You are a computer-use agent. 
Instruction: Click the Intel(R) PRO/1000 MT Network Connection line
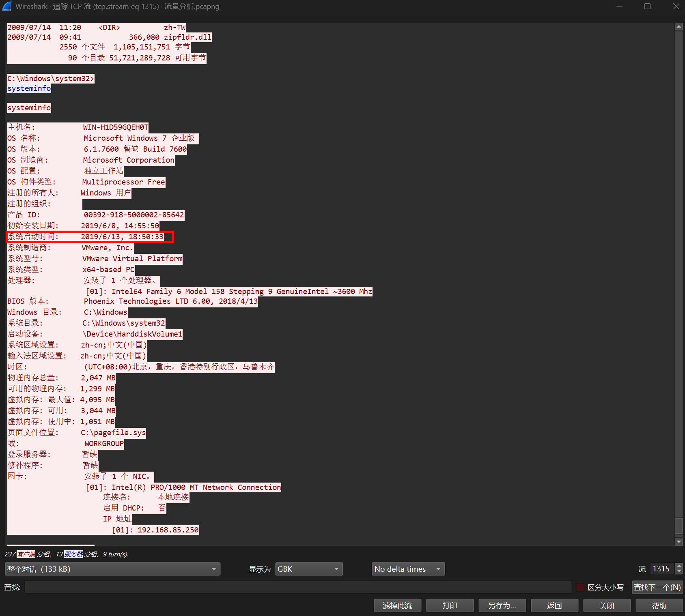[183, 487]
